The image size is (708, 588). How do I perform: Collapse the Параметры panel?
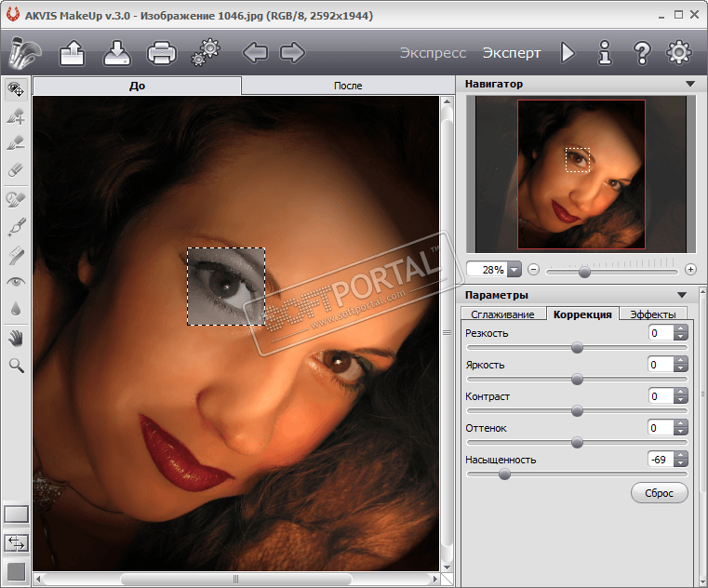(x=683, y=295)
